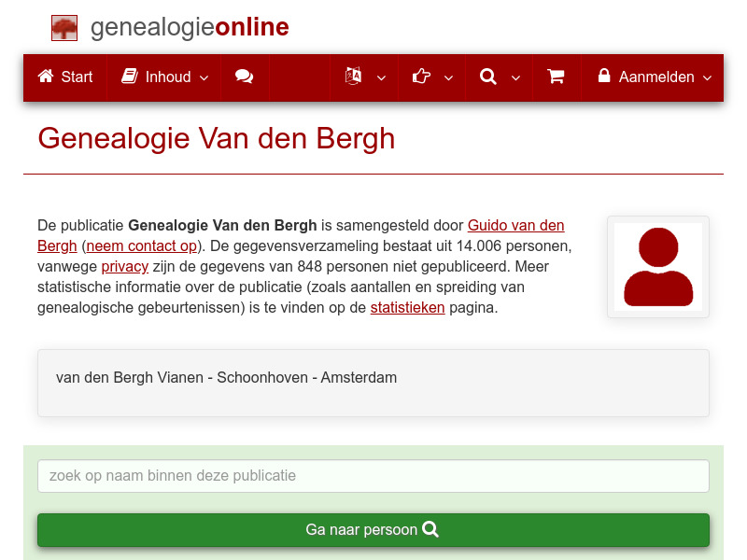
Task: Open the statistieken page link
Action: [407, 307]
